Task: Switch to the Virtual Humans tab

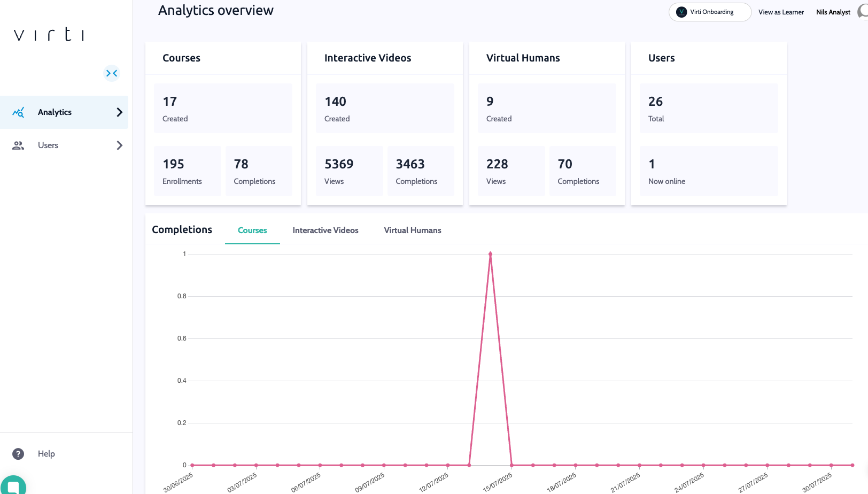Action: 413,230
